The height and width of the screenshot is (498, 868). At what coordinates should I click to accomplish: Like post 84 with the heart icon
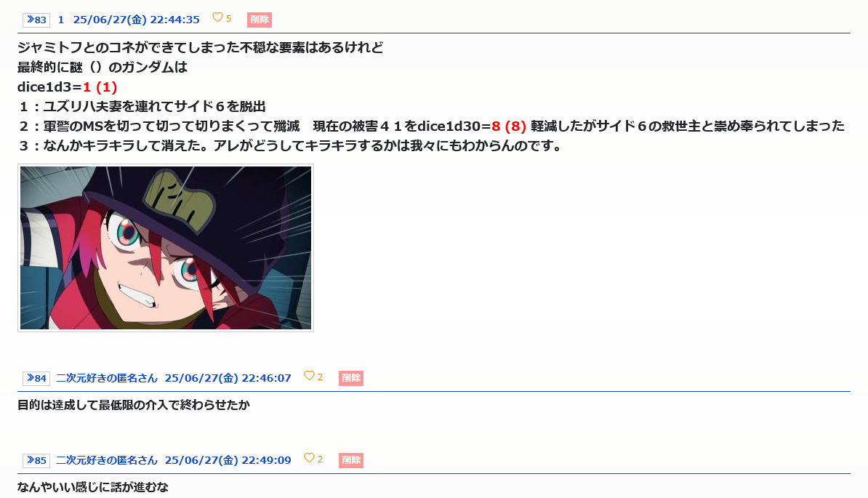(x=310, y=376)
